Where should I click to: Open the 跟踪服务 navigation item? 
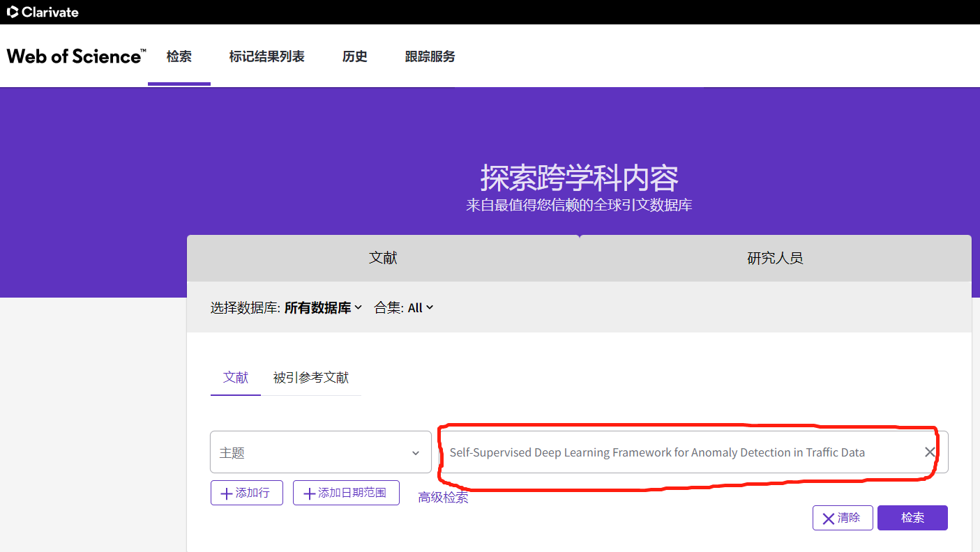click(429, 56)
